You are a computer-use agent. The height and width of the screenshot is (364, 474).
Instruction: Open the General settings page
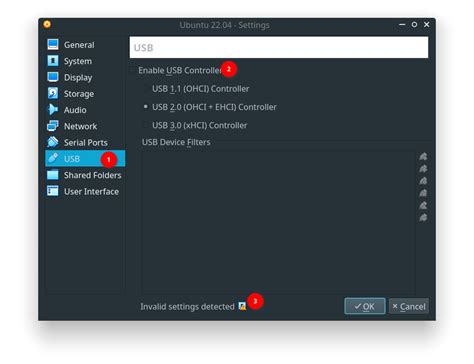click(85, 45)
